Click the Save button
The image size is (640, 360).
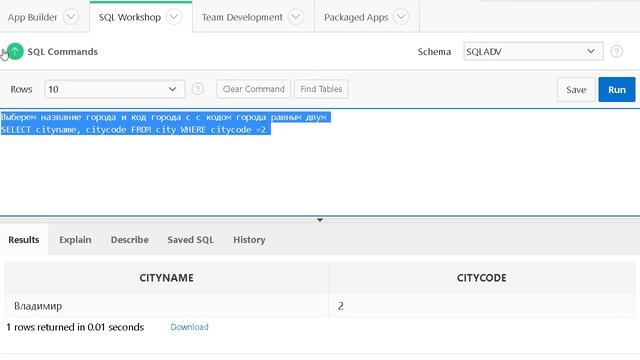point(576,89)
